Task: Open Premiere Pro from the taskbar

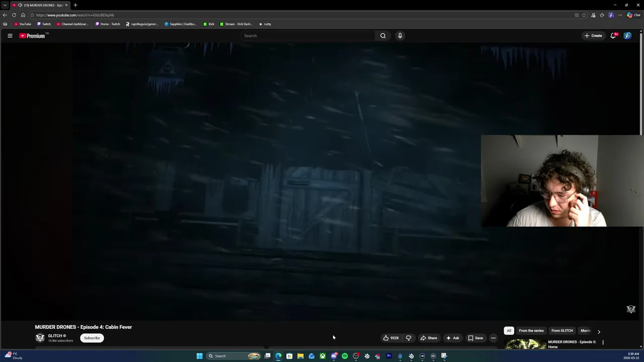Action: pos(389,356)
